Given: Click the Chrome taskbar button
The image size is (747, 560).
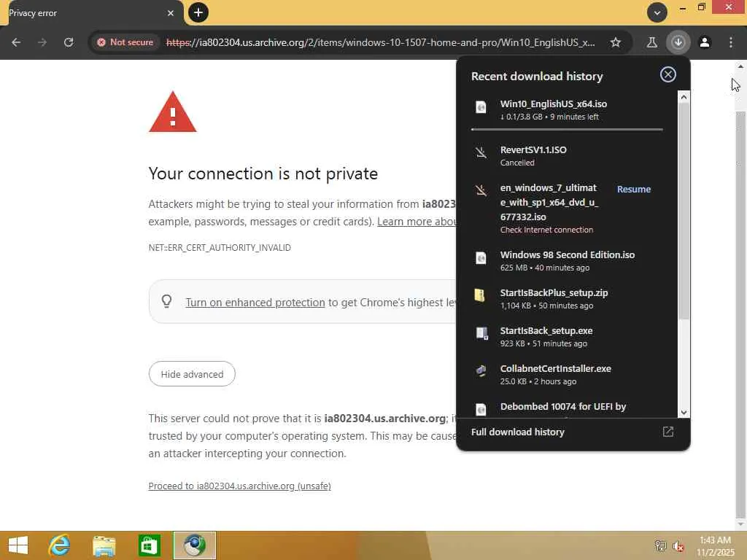Looking at the screenshot, I should pos(194,545).
